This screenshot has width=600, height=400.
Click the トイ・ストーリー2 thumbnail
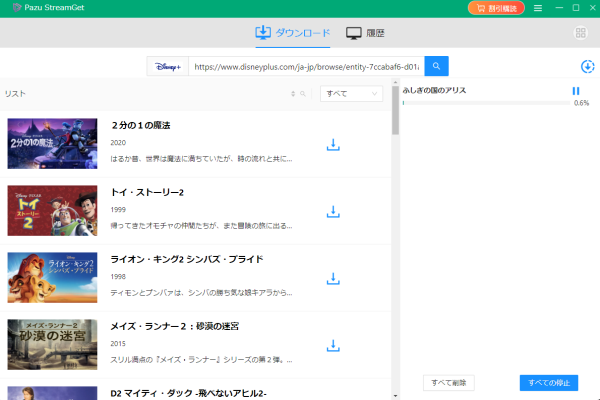(52, 211)
